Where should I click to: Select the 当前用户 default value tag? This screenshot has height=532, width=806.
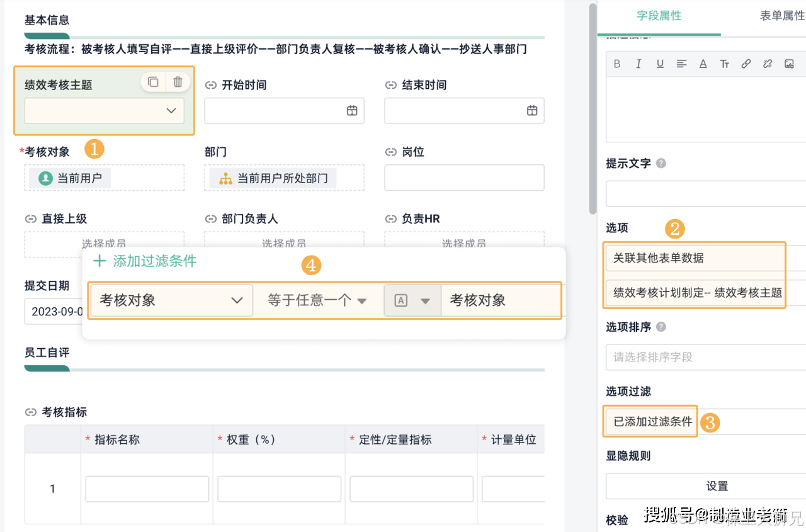[x=70, y=178]
